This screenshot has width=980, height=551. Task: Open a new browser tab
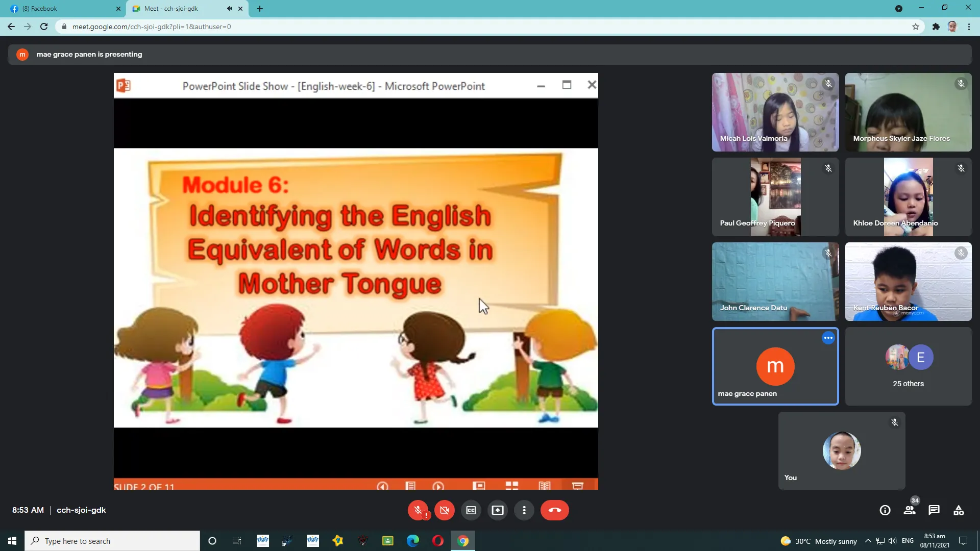point(260,9)
